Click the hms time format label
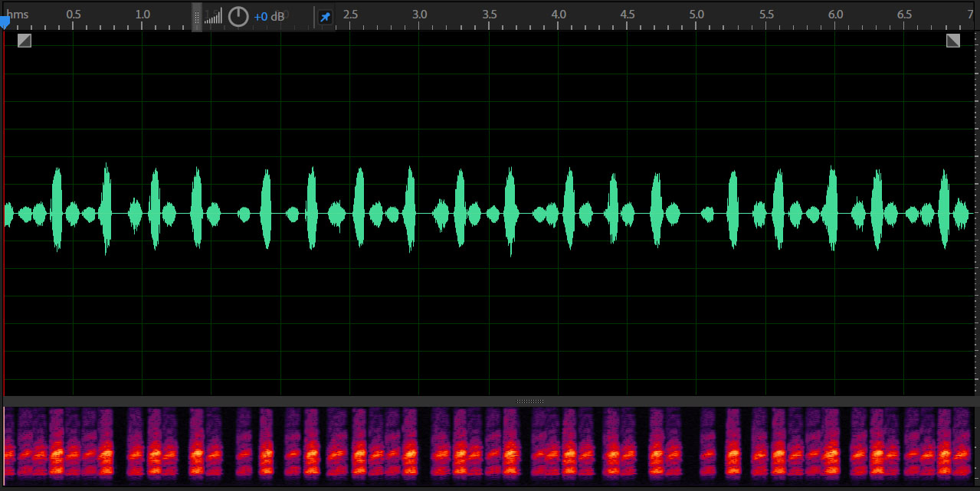The image size is (980, 491). [x=18, y=15]
